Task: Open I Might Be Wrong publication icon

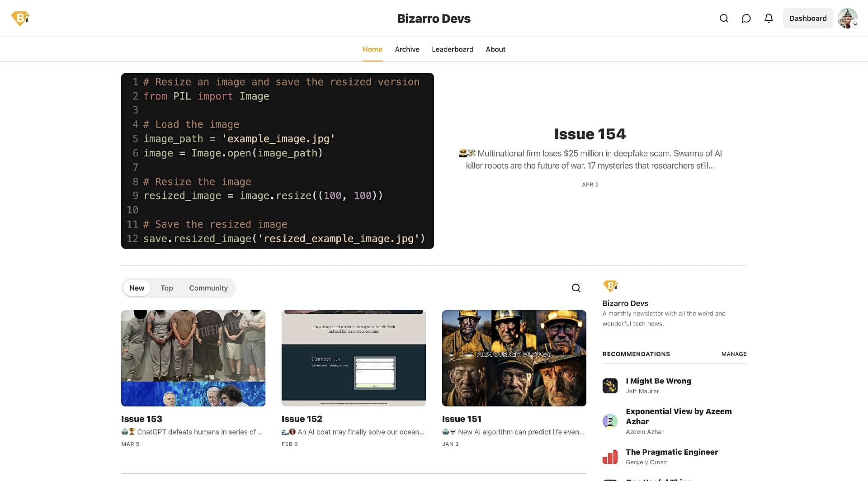Action: tap(610, 385)
